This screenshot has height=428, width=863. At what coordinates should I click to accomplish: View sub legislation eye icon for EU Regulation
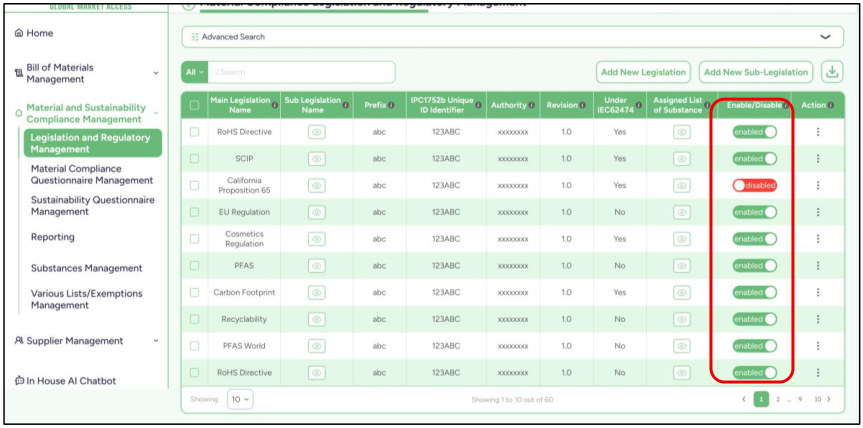pos(316,212)
